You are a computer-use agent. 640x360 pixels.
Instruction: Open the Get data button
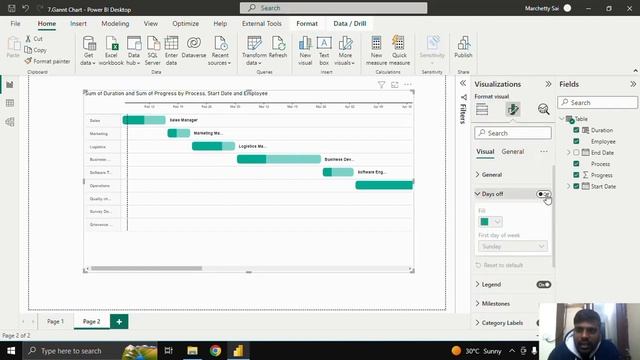88,51
